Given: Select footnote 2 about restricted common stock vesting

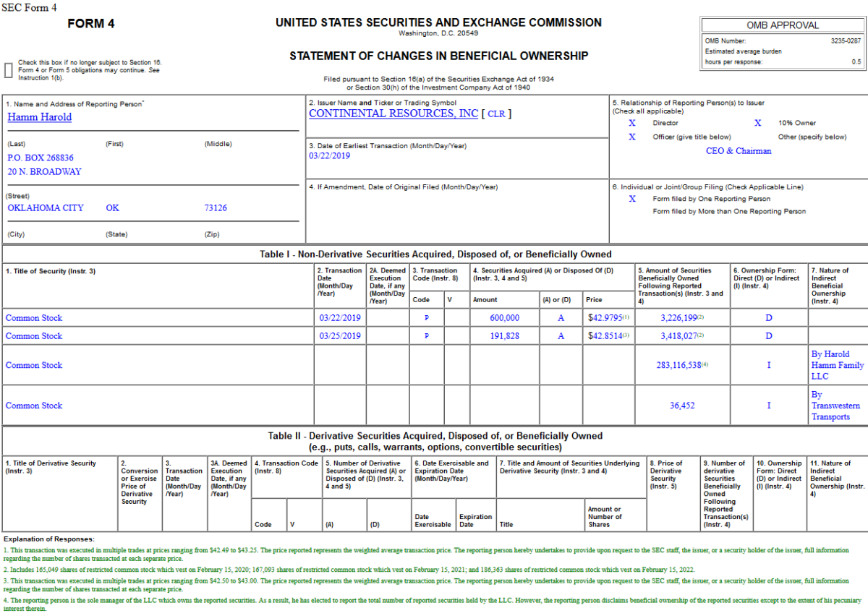Looking at the screenshot, I should point(348,570).
